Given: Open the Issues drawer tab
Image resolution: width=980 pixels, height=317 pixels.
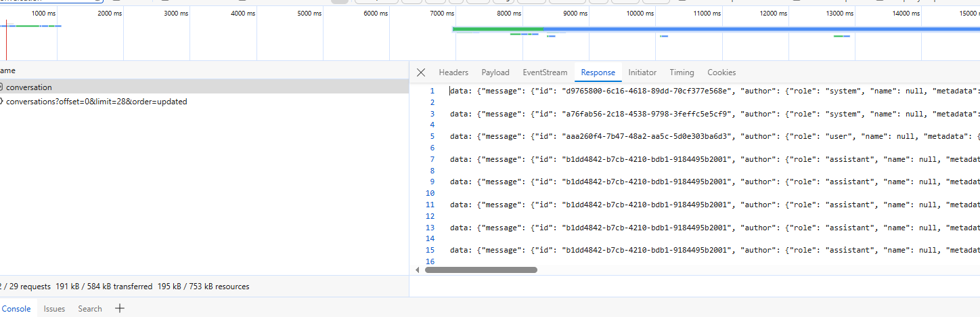Looking at the screenshot, I should [54, 309].
